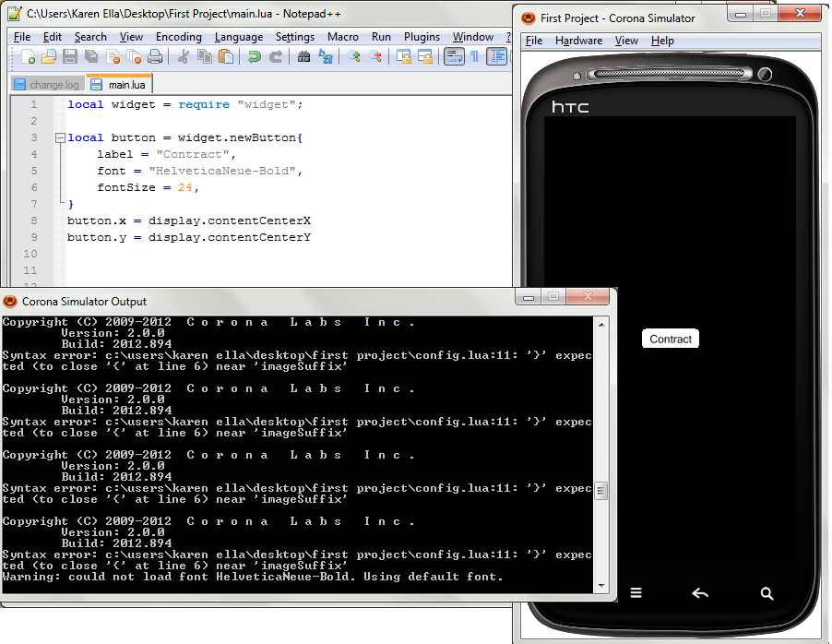The image size is (832, 644).
Task: Open Corona Simulator View menu
Action: click(x=626, y=41)
